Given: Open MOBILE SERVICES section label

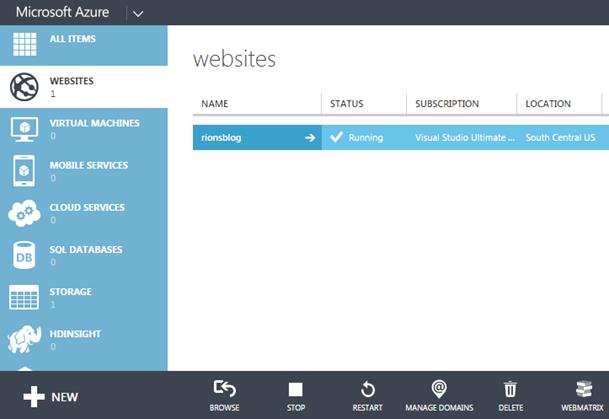Looking at the screenshot, I should click(89, 165).
